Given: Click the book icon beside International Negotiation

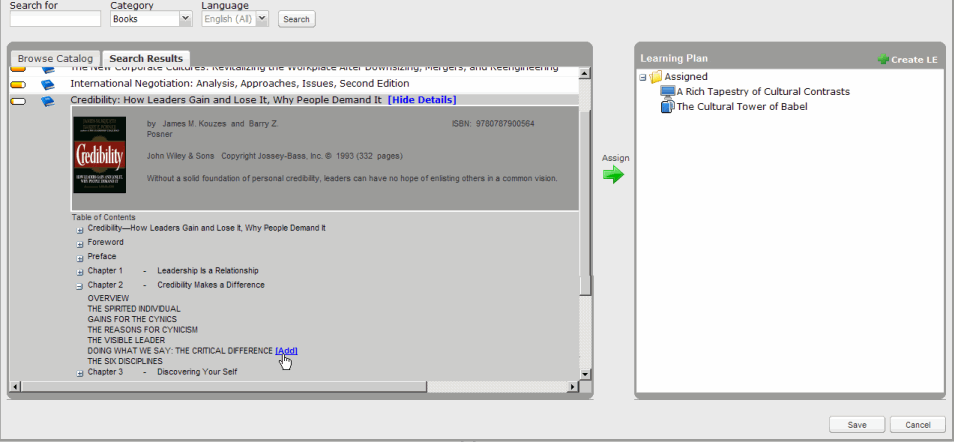Looking at the screenshot, I should [x=48, y=84].
